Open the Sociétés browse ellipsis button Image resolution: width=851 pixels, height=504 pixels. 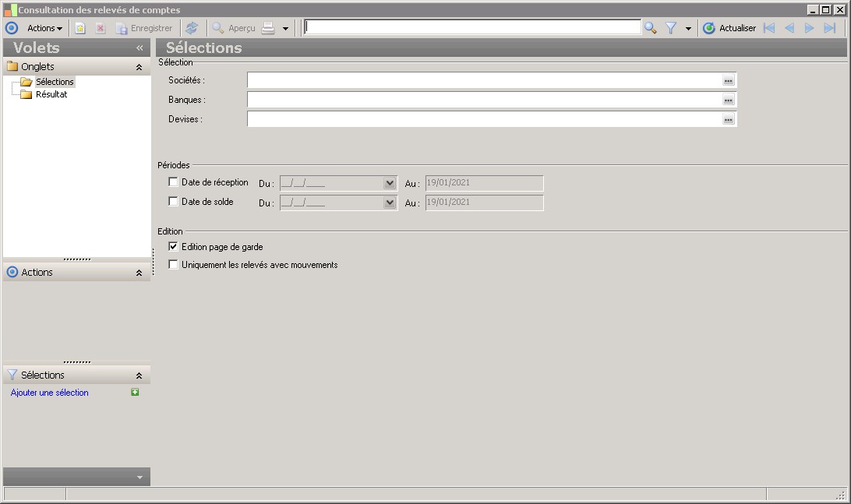729,81
